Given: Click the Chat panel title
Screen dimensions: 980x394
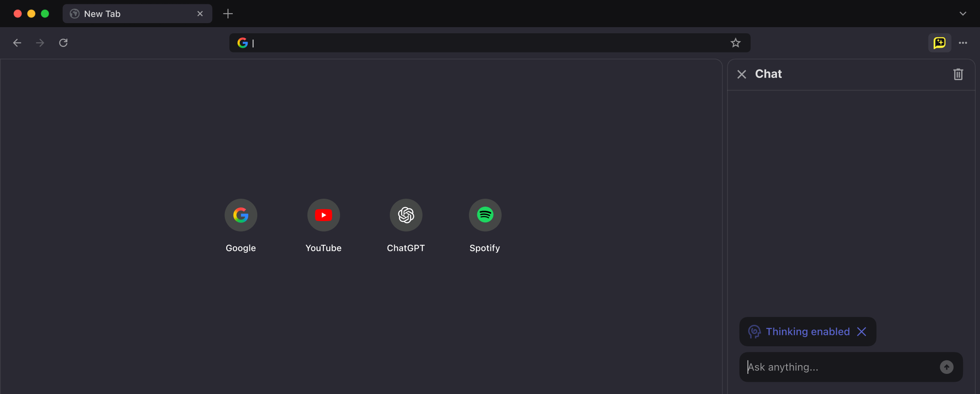Looking at the screenshot, I should point(768,74).
